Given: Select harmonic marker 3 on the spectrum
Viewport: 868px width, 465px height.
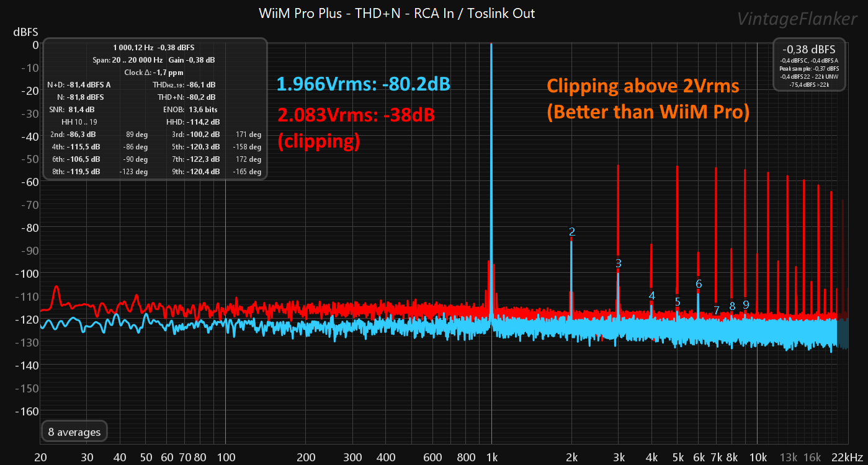Looking at the screenshot, I should [x=619, y=263].
